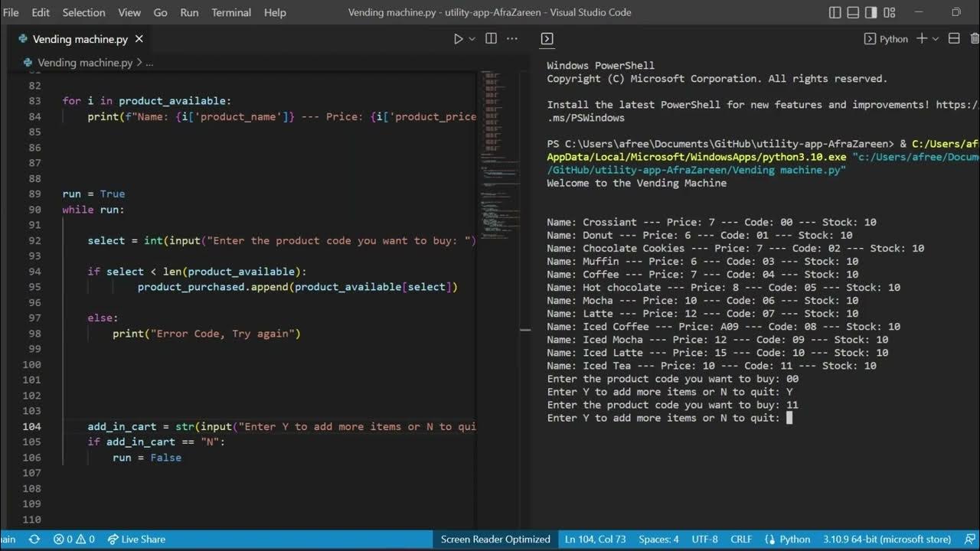Image resolution: width=980 pixels, height=551 pixels.
Task: Place cursor on 'run = True' line
Action: (93, 194)
